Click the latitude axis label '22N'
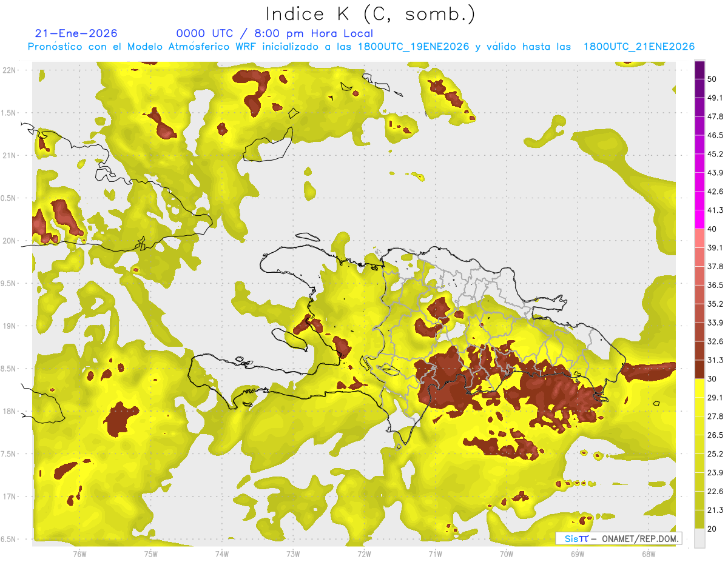This screenshot has height=562, width=728. coord(9,70)
